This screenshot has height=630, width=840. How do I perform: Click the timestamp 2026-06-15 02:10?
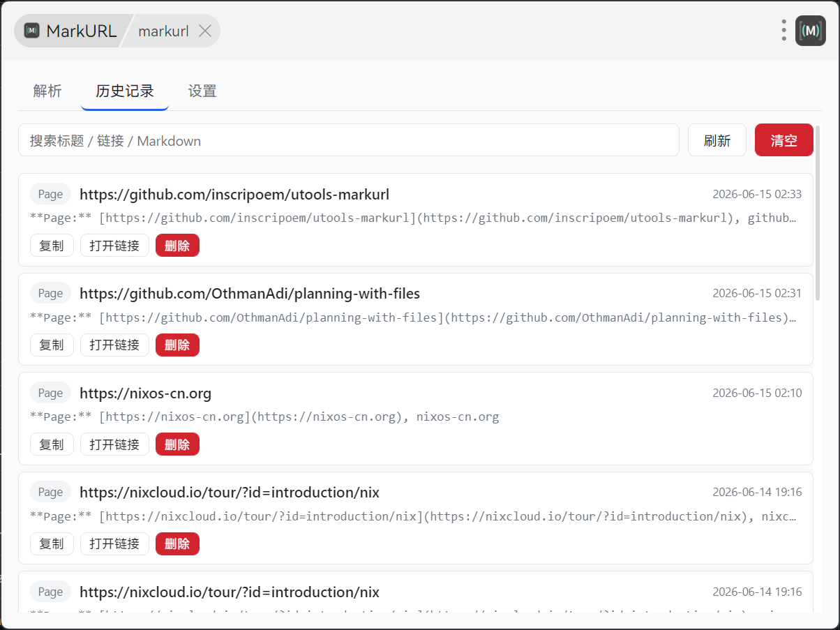[x=757, y=393]
